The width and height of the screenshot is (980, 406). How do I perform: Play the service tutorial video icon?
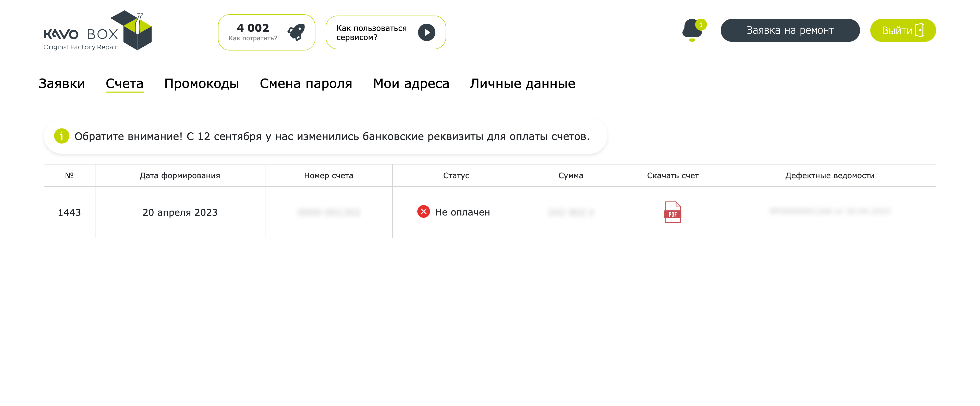[426, 32]
